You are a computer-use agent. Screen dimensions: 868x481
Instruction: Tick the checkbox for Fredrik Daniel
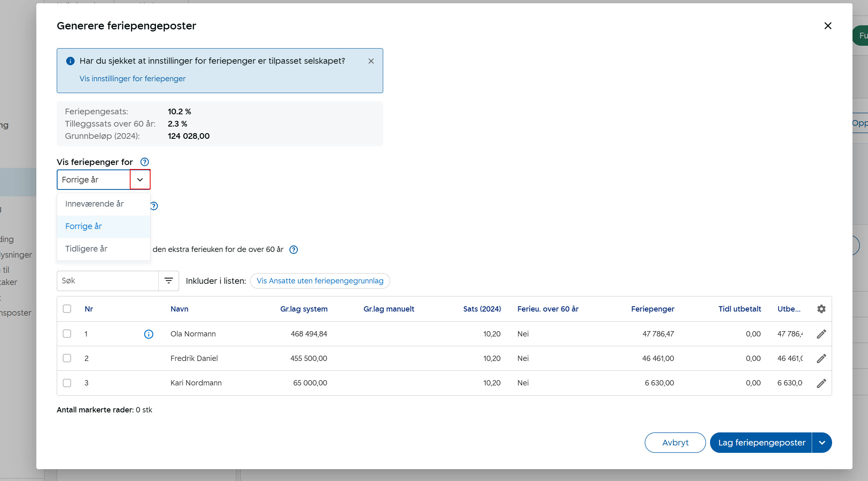coord(67,358)
